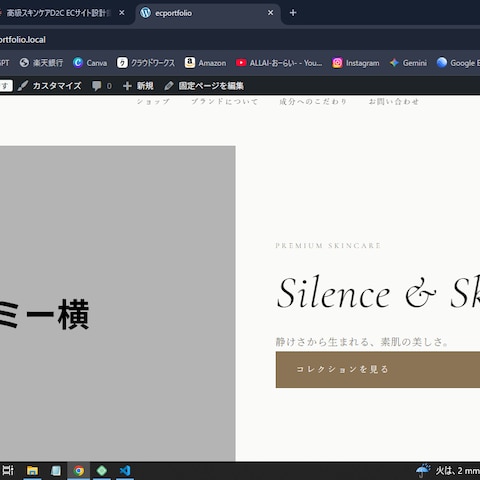
Task: Open Visual Studio Code from taskbar
Action: click(125, 470)
